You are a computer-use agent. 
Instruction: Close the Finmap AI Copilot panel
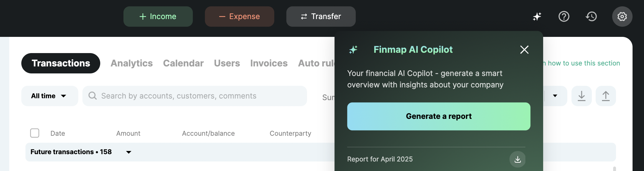point(524,50)
